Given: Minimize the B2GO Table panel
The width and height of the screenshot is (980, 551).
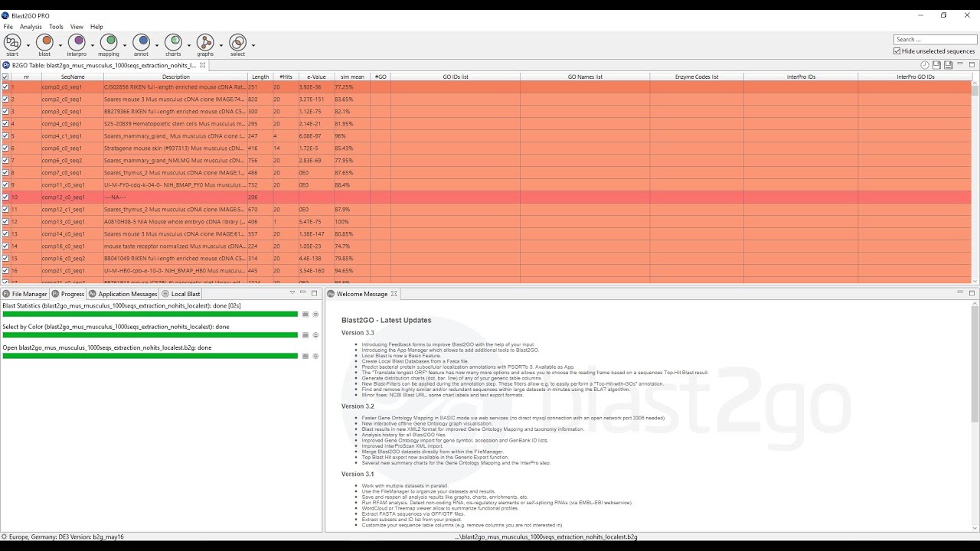Looking at the screenshot, I should tap(961, 65).
